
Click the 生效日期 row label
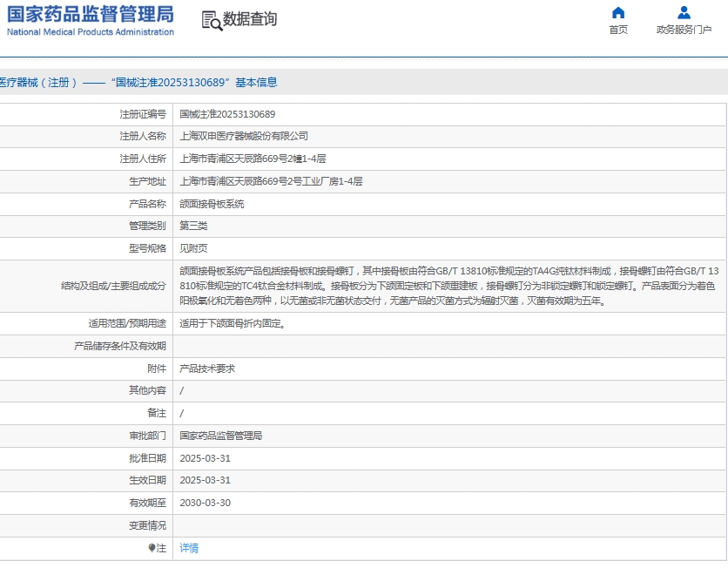click(148, 480)
